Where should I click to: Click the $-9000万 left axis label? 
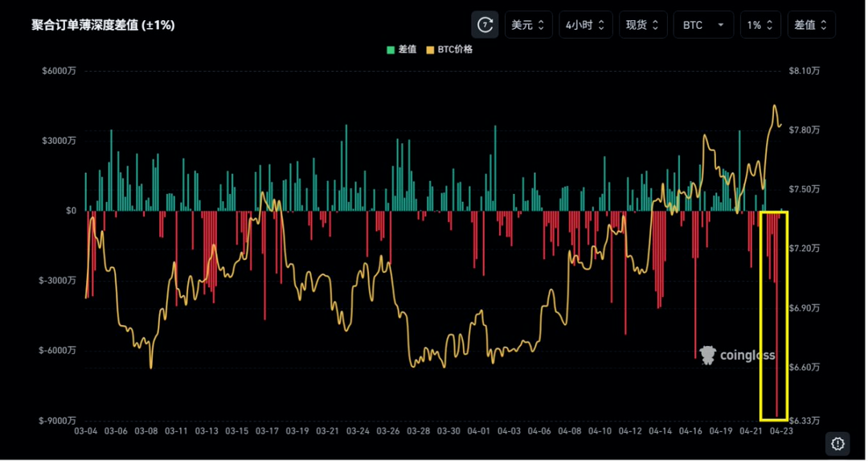[x=59, y=421]
